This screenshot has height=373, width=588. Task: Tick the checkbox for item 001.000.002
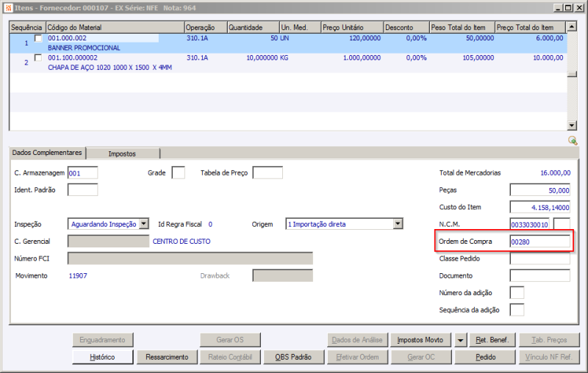click(38, 38)
